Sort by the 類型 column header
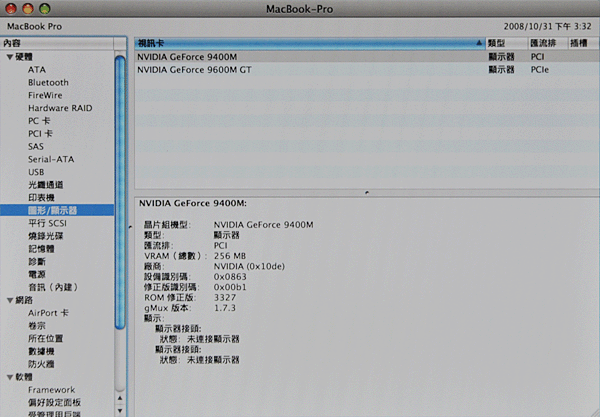The image size is (600, 417). click(507, 43)
